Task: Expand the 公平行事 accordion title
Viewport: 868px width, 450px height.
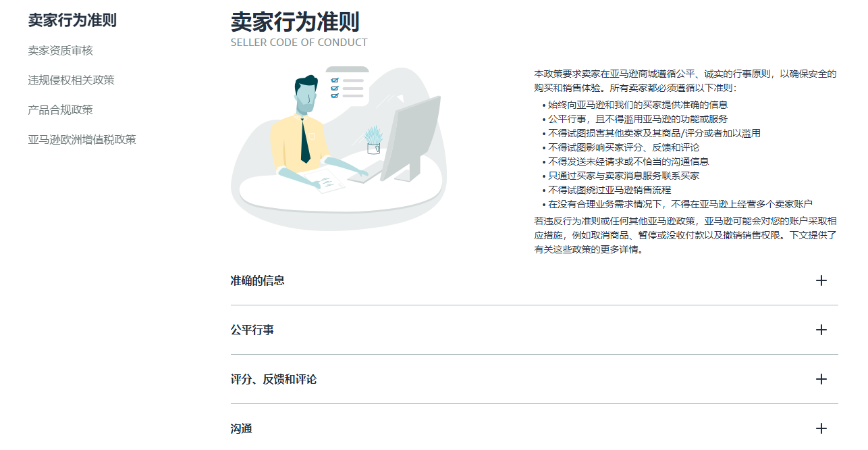Action: [252, 330]
